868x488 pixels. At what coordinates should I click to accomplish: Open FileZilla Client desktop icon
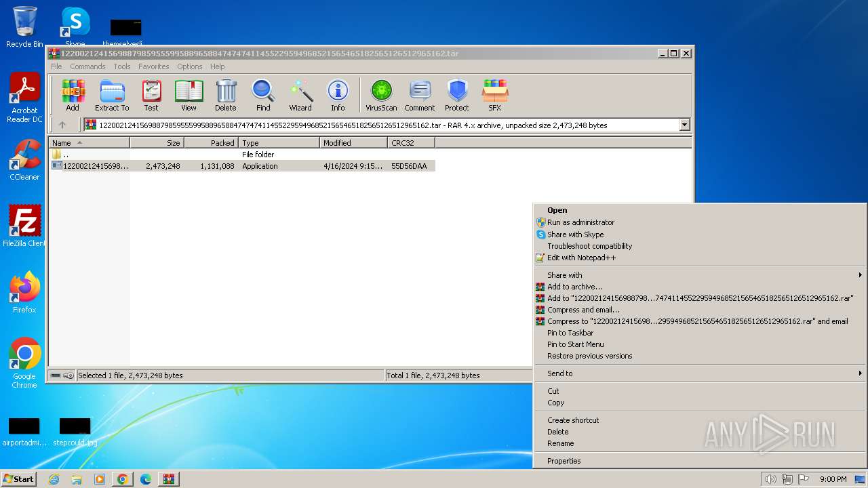tap(24, 226)
